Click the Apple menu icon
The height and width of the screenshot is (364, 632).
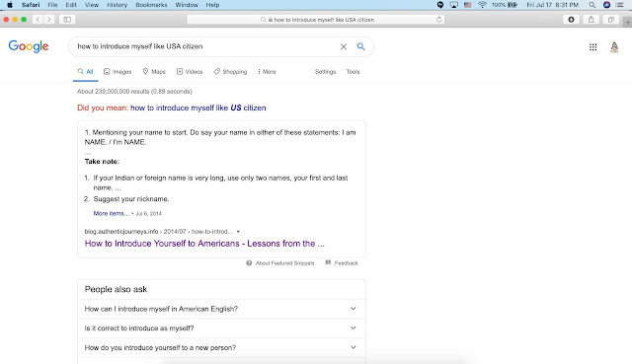point(10,5)
